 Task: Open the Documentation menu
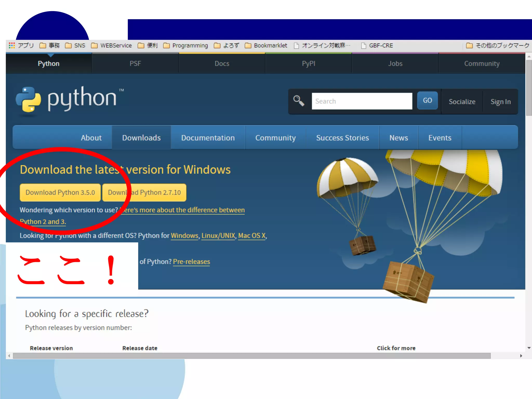pyautogui.click(x=208, y=138)
